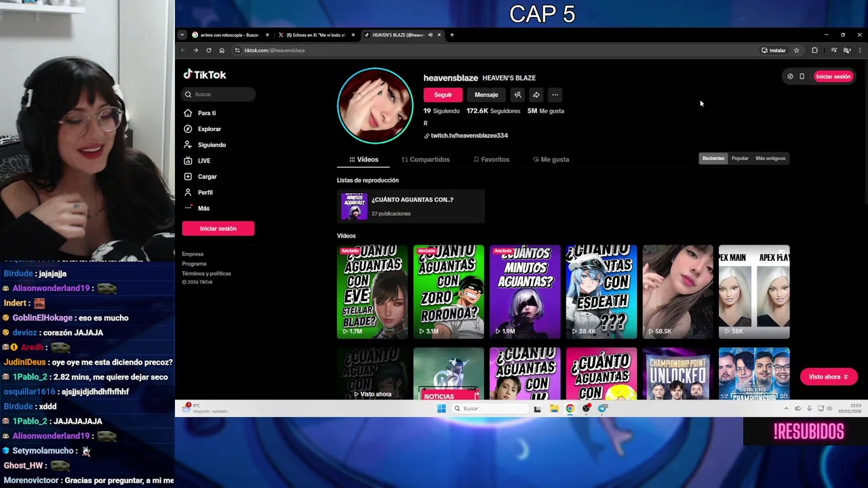The height and width of the screenshot is (488, 868).
Task: Open the Windows Start menu
Action: (x=441, y=408)
